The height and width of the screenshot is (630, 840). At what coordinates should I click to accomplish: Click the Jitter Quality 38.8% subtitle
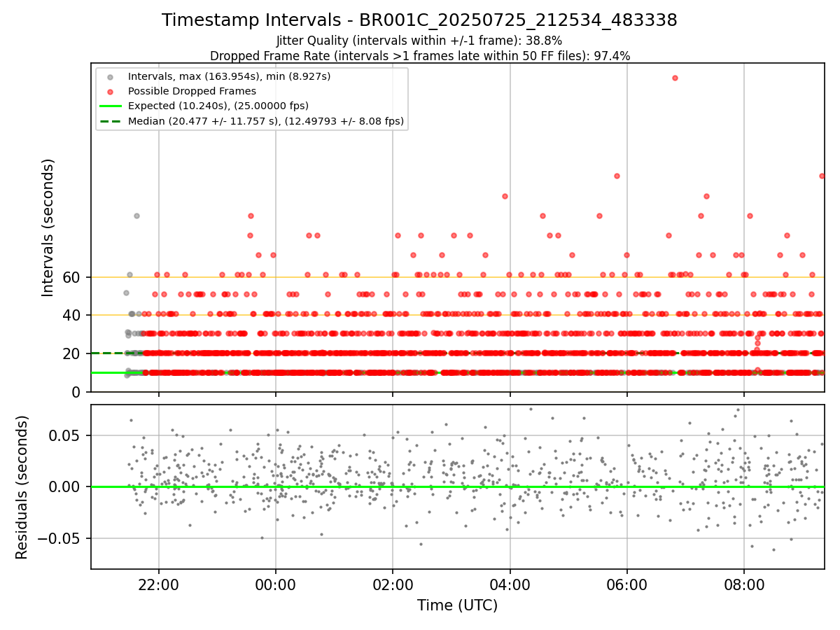(x=419, y=41)
